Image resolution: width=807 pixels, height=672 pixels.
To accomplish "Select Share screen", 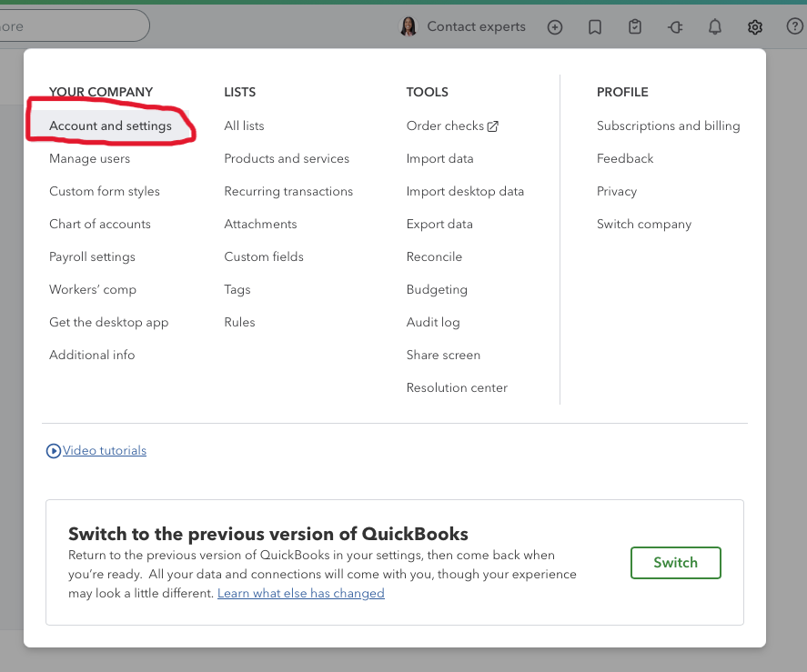I will click(x=444, y=355).
